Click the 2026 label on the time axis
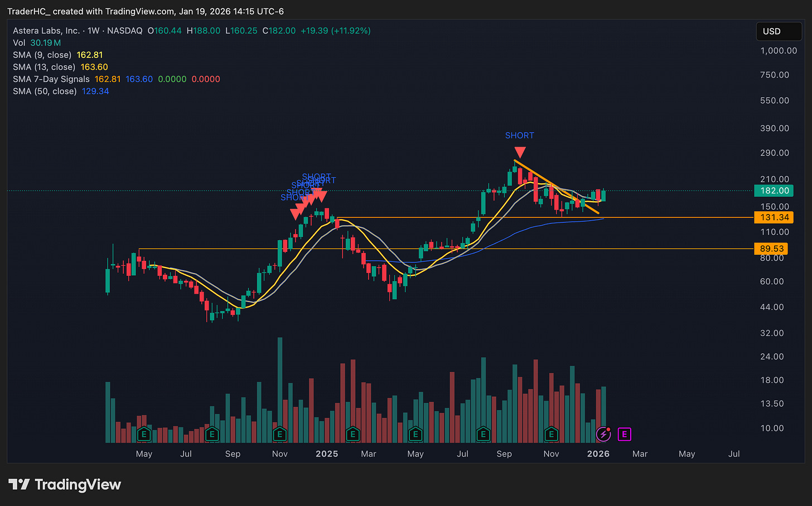Screen dimensions: 812x506 click(x=598, y=454)
